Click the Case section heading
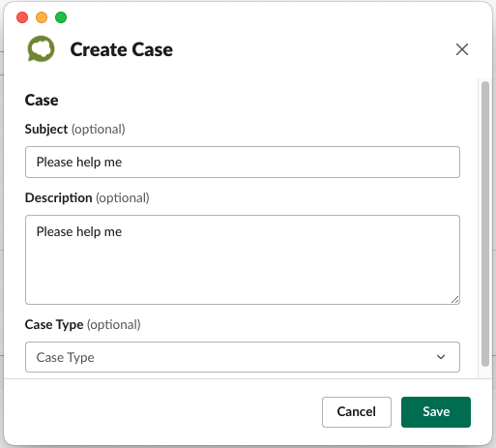496x448 pixels. pyautogui.click(x=42, y=100)
